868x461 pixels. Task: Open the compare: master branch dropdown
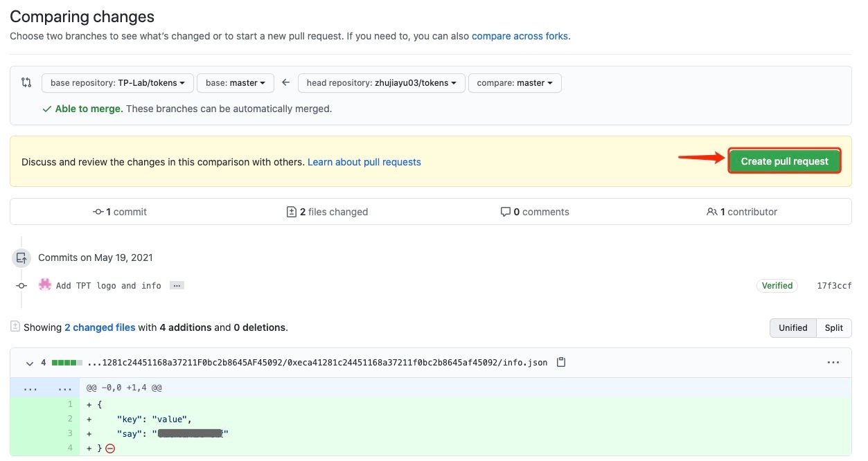[515, 83]
